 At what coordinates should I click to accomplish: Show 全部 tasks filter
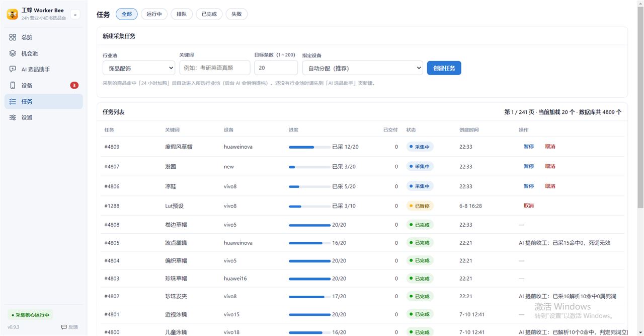(127, 14)
